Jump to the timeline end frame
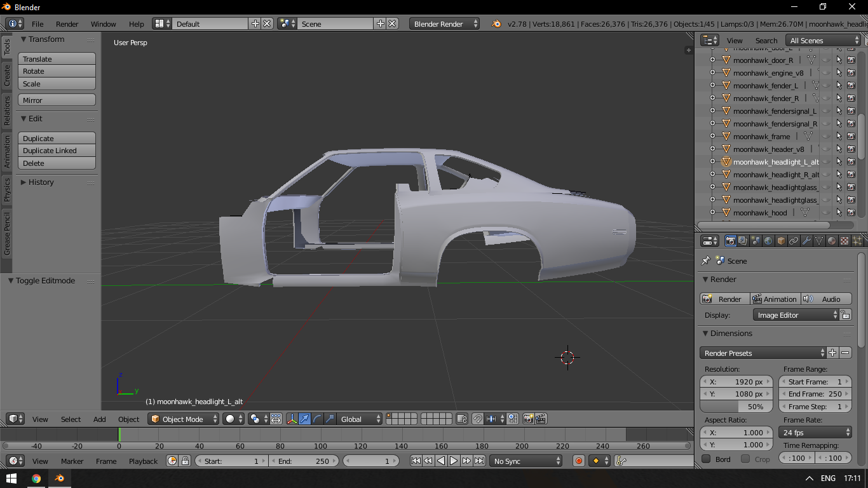Screen dimensions: 868x488 [480, 461]
